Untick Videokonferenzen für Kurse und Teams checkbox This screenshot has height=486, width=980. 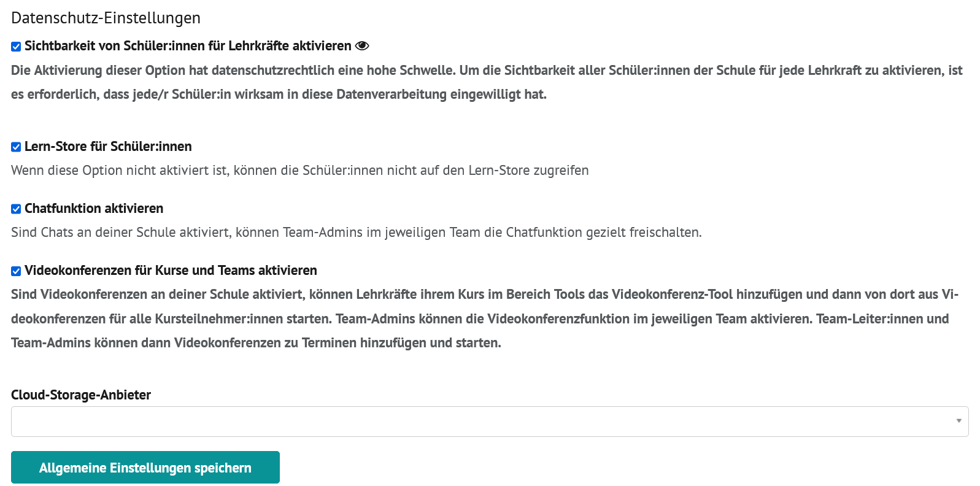pos(16,271)
